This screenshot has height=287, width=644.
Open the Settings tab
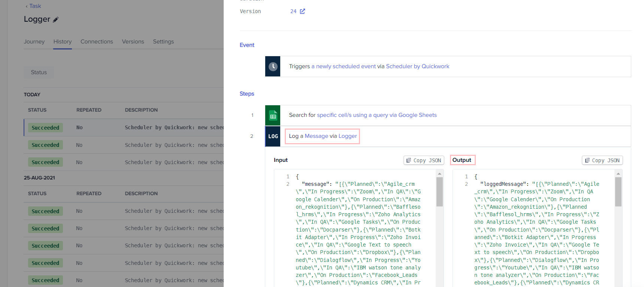click(163, 42)
